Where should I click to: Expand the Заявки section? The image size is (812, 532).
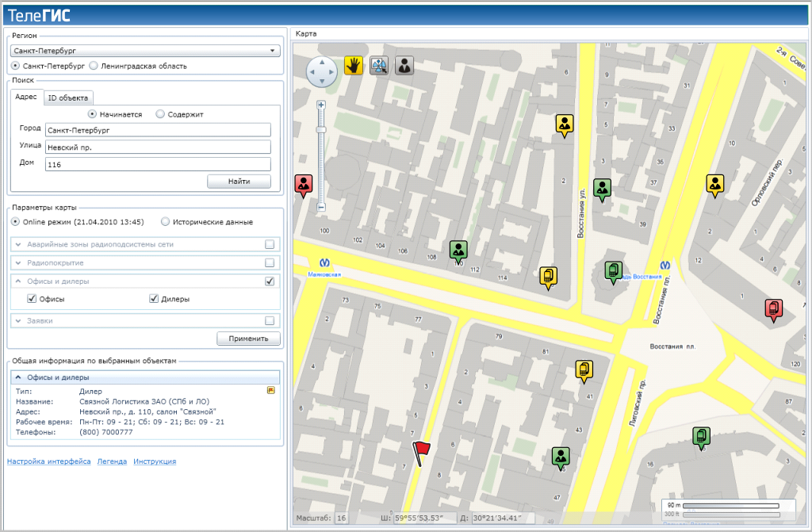(18, 321)
